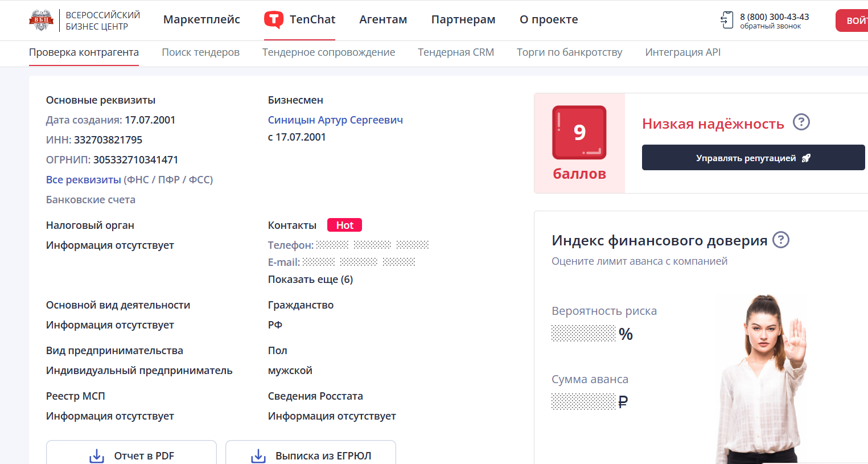
Task: Switch to Поиск тендеров tab
Action: 200,52
